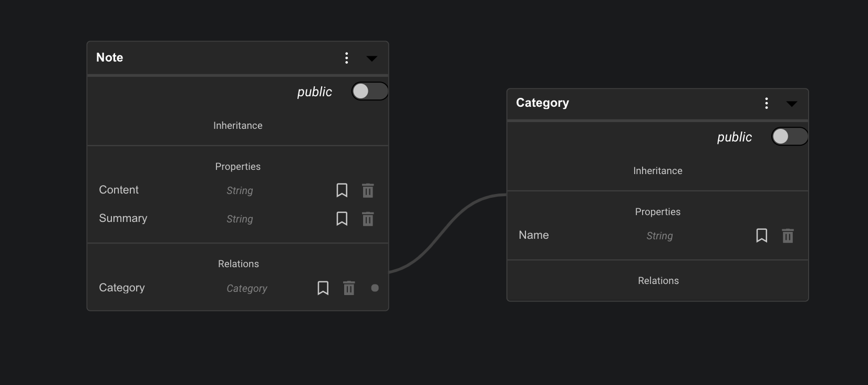Click the Category relation connector dot
868x385 pixels.
tap(375, 288)
